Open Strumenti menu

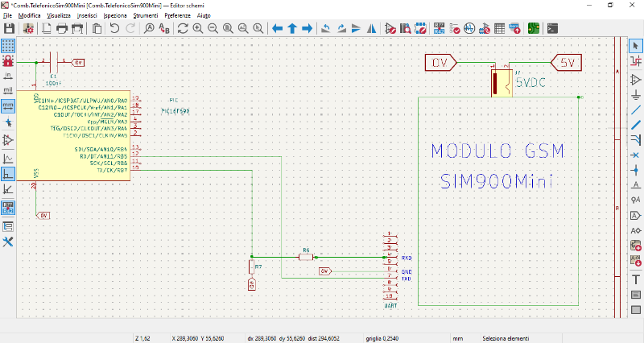[x=146, y=15]
